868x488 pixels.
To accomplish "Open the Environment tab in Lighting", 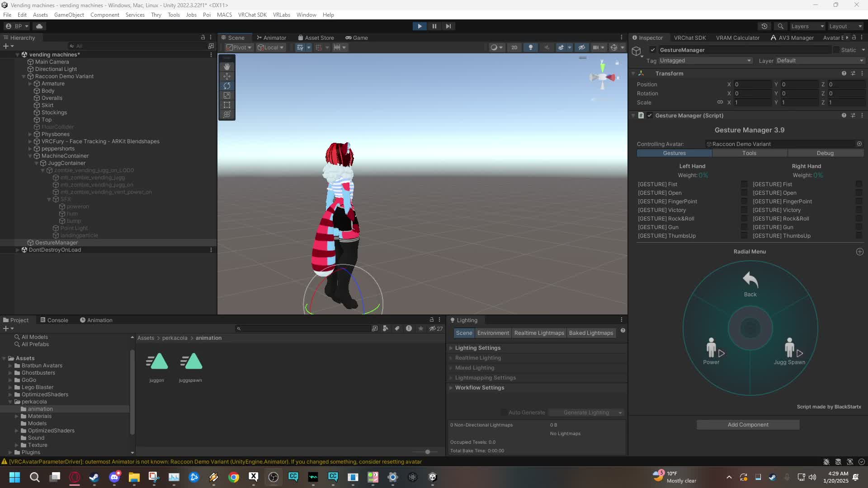I will click(493, 333).
